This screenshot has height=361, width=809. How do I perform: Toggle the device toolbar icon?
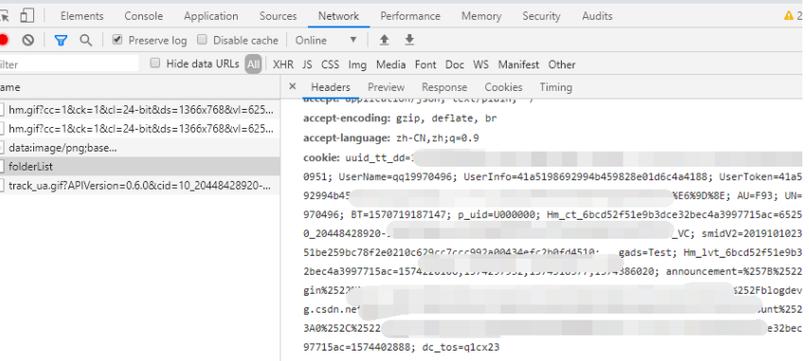(x=27, y=16)
